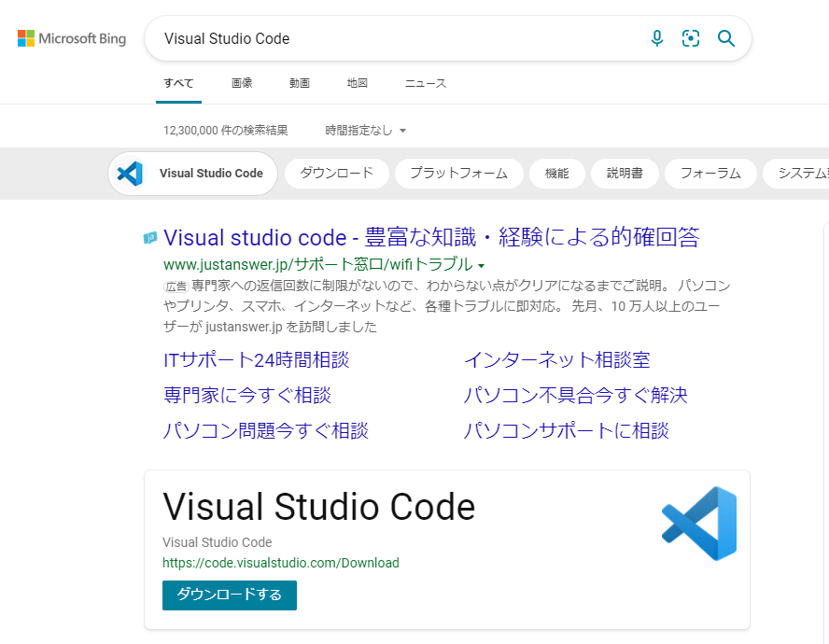Image resolution: width=829 pixels, height=644 pixels.
Task: Click the ダウンロードする button
Action: (230, 595)
